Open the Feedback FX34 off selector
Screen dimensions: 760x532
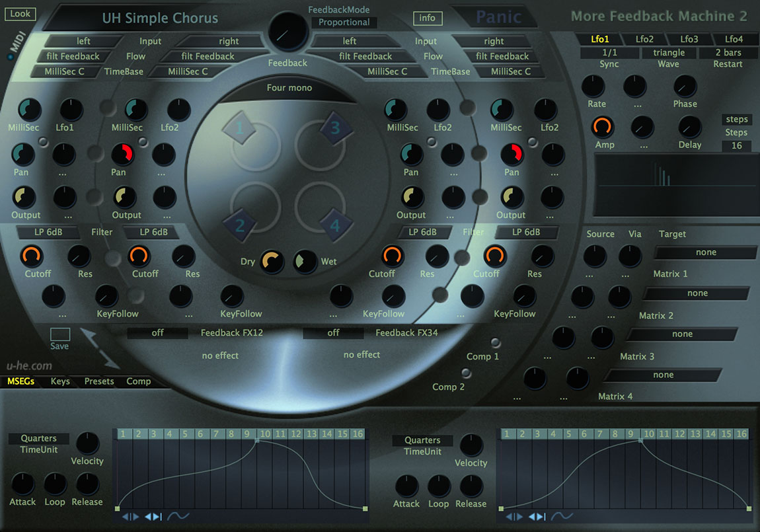[333, 333]
